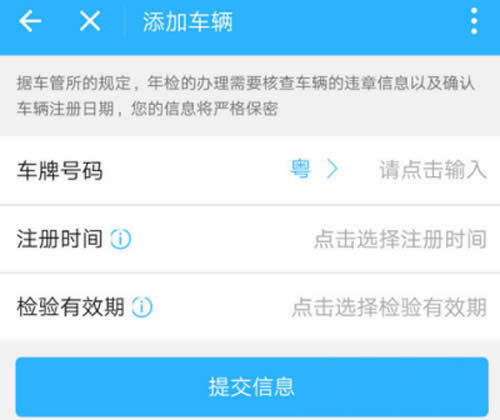The width and height of the screenshot is (500, 420).
Task: Tap the 车牌号码 label
Action: [x=60, y=170]
